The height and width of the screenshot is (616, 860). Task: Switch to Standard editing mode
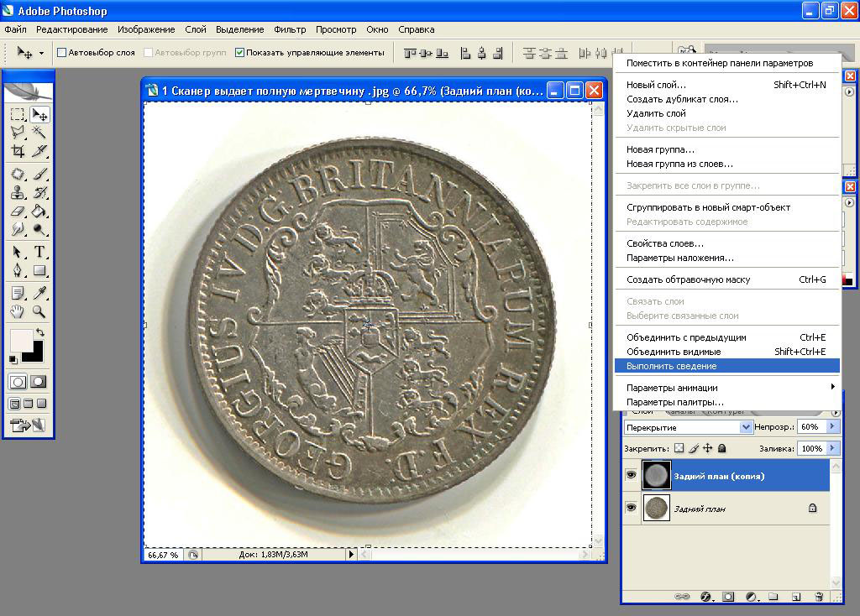(x=18, y=382)
